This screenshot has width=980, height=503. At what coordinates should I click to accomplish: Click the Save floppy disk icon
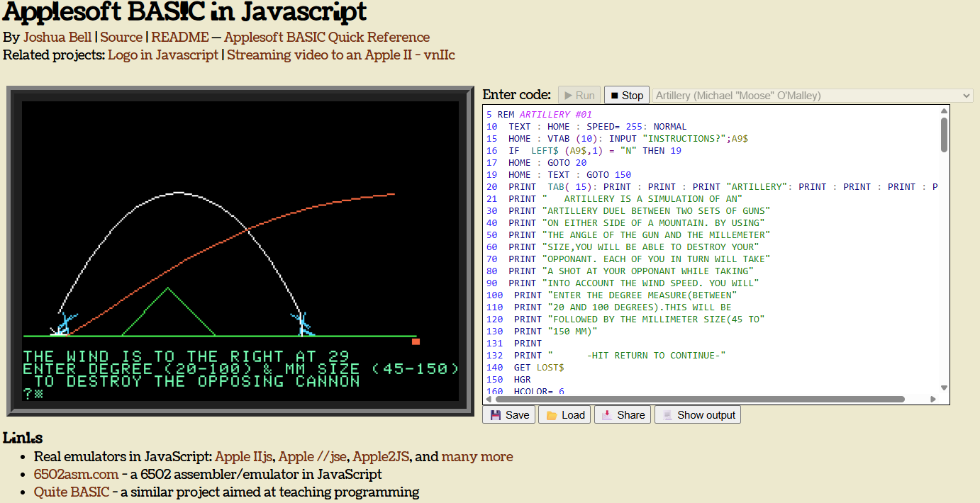tap(496, 415)
